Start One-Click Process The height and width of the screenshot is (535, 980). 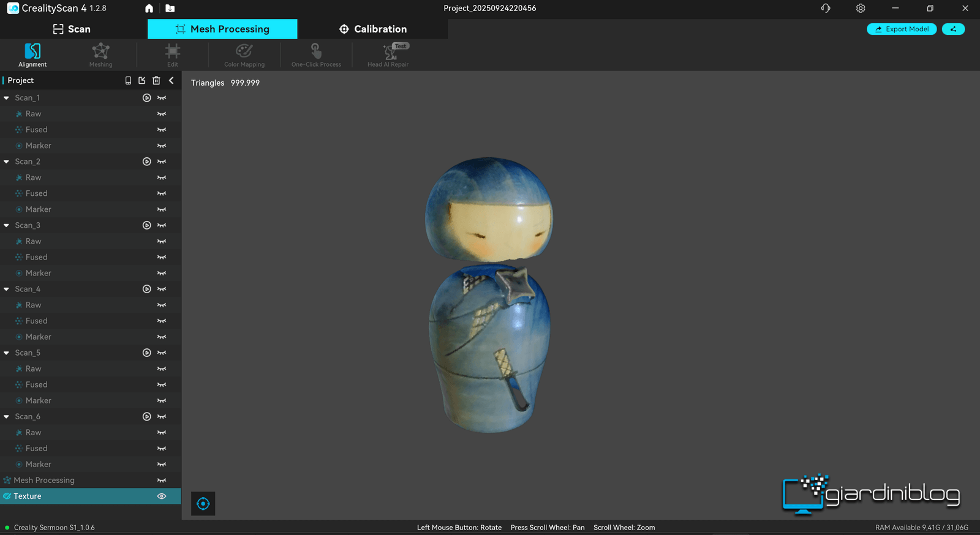(x=316, y=54)
